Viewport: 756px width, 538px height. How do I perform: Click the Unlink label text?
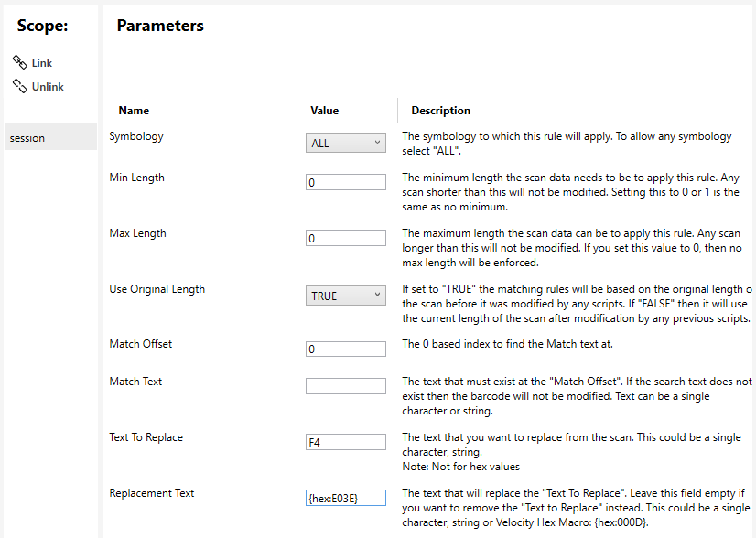(46, 86)
